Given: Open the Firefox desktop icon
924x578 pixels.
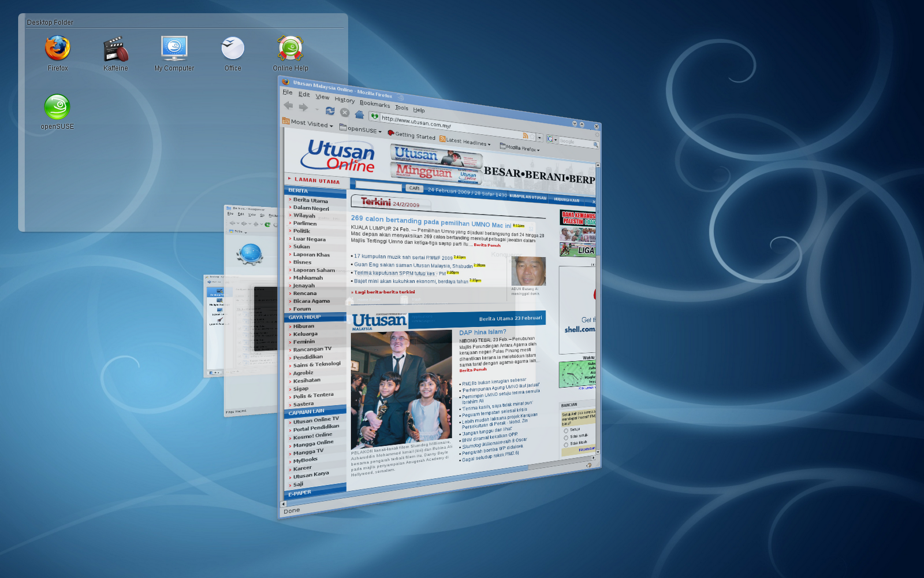Looking at the screenshot, I should pos(58,53).
